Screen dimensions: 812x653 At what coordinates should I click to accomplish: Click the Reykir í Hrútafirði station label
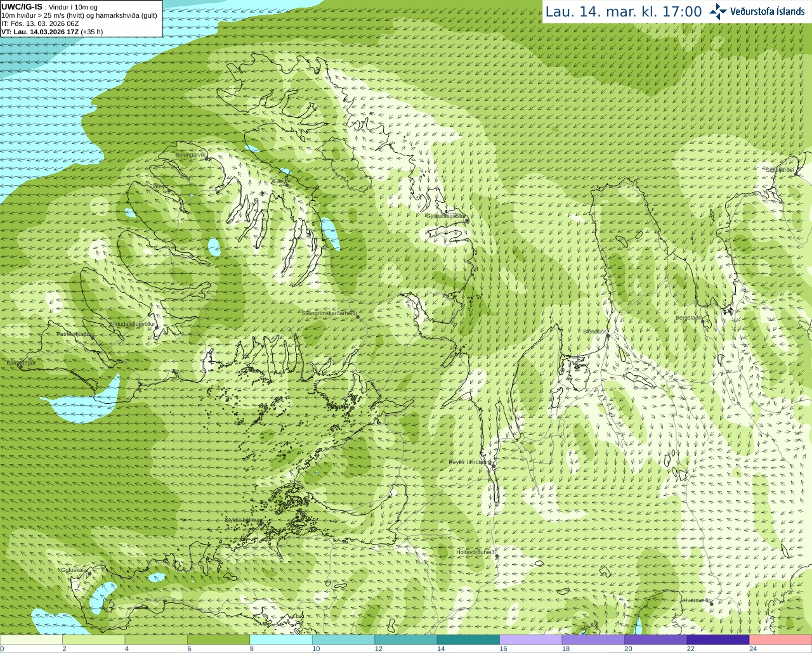click(470, 462)
